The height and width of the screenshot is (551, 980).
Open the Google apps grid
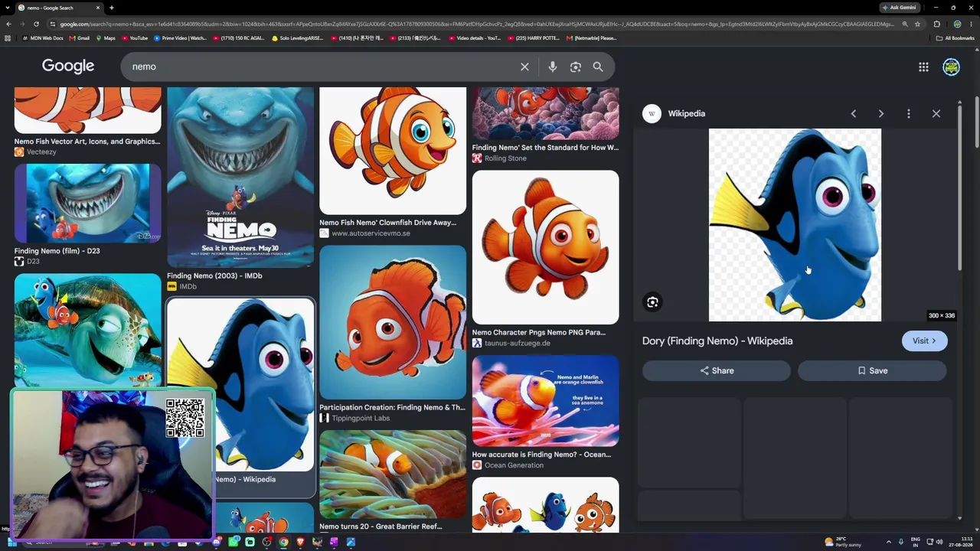pos(923,67)
